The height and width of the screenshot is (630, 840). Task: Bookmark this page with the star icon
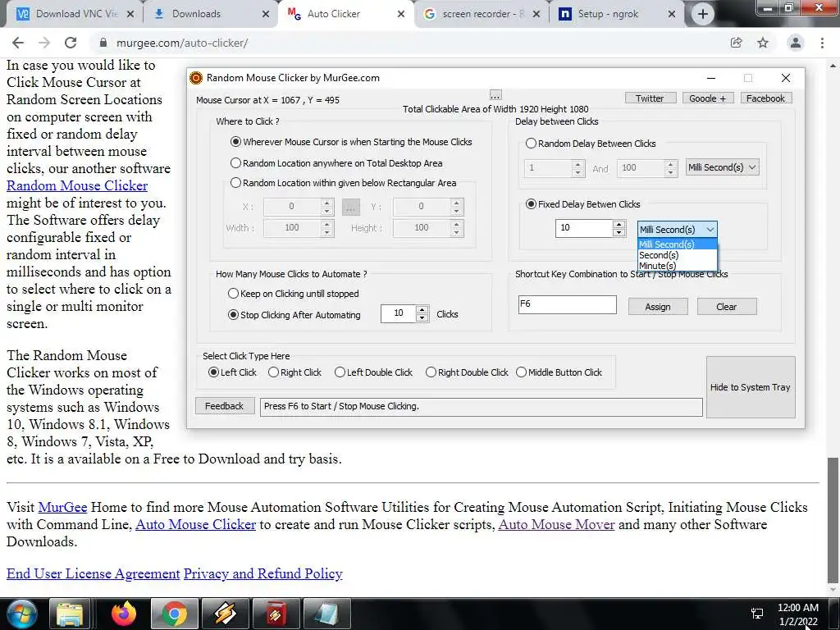763,43
